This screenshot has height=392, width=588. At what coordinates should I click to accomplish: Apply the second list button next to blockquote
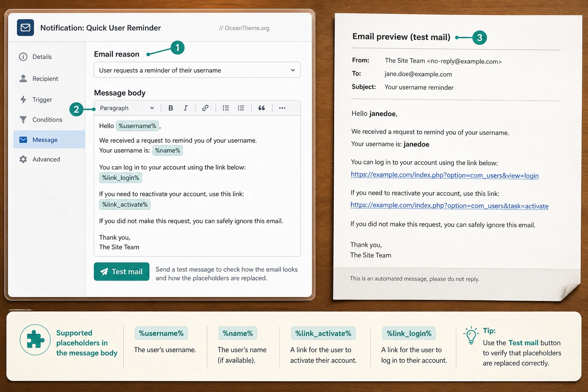pyautogui.click(x=241, y=108)
